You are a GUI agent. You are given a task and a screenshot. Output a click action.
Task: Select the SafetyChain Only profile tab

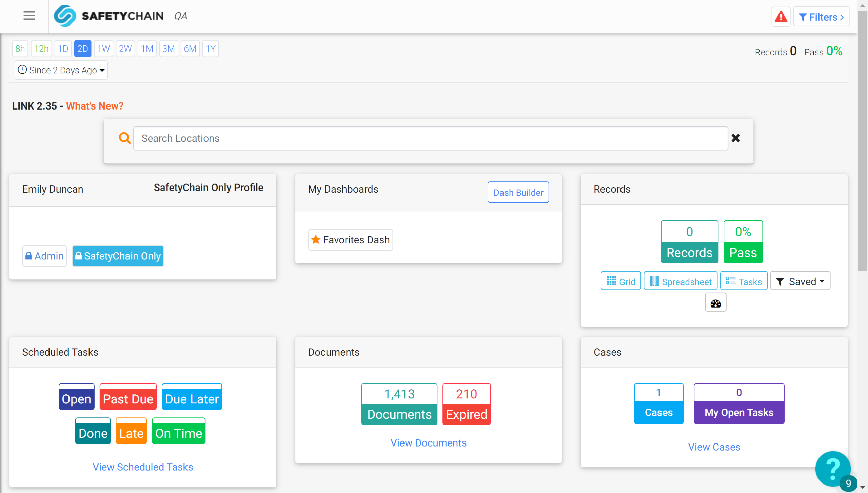pos(118,256)
